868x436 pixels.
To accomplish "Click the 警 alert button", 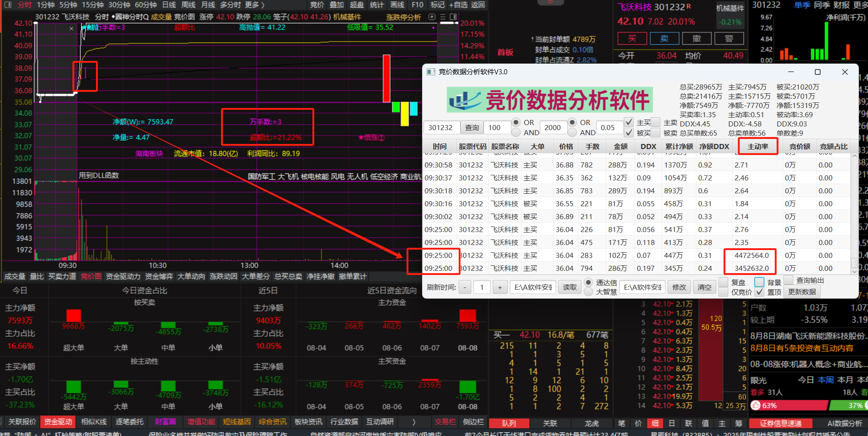I will (x=729, y=38).
